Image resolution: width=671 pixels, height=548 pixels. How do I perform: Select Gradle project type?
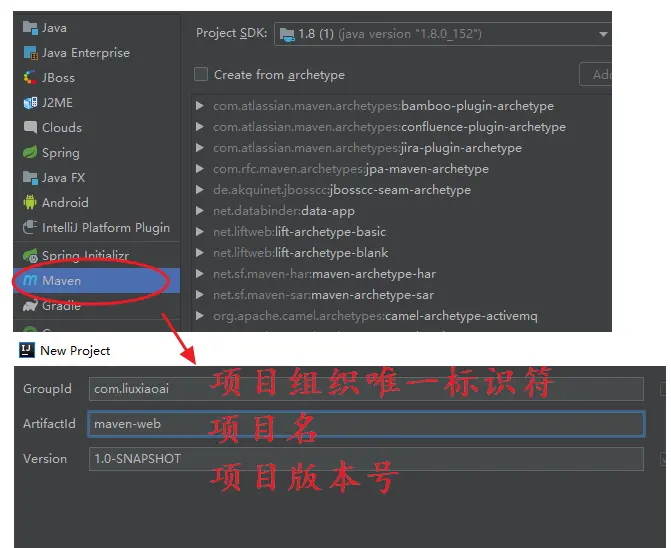coord(96,305)
